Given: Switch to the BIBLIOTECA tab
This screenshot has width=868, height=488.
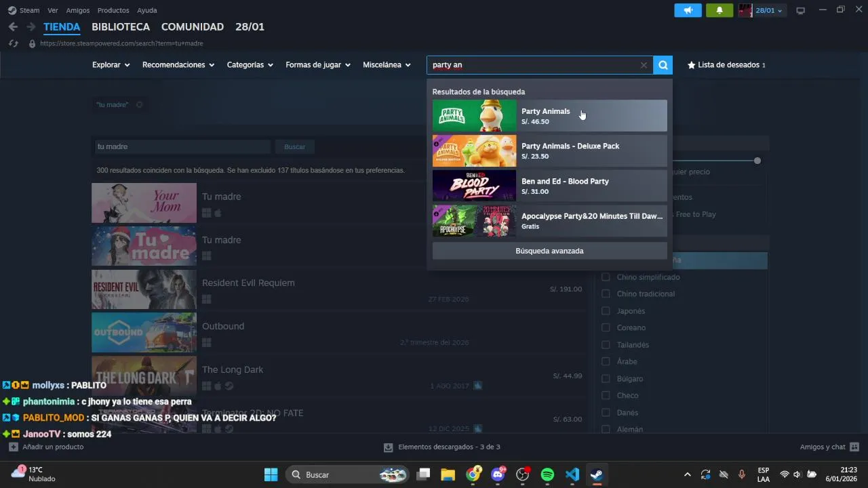Looking at the screenshot, I should coord(121,27).
